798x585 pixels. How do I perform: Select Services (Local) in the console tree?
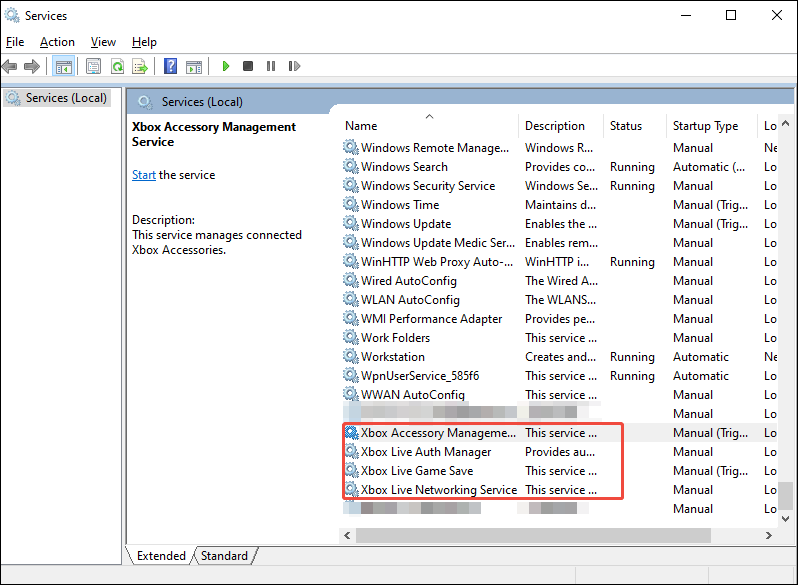(x=56, y=97)
